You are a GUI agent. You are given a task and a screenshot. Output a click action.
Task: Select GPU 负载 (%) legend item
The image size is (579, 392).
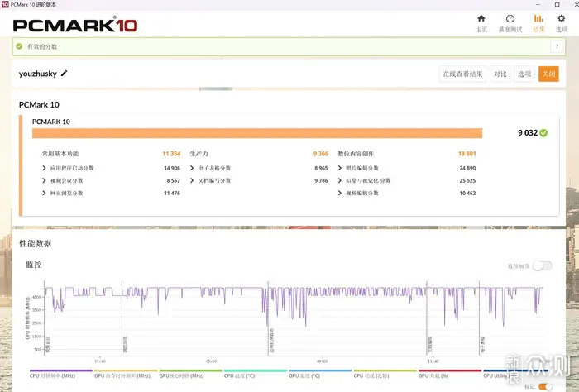pos(450,374)
